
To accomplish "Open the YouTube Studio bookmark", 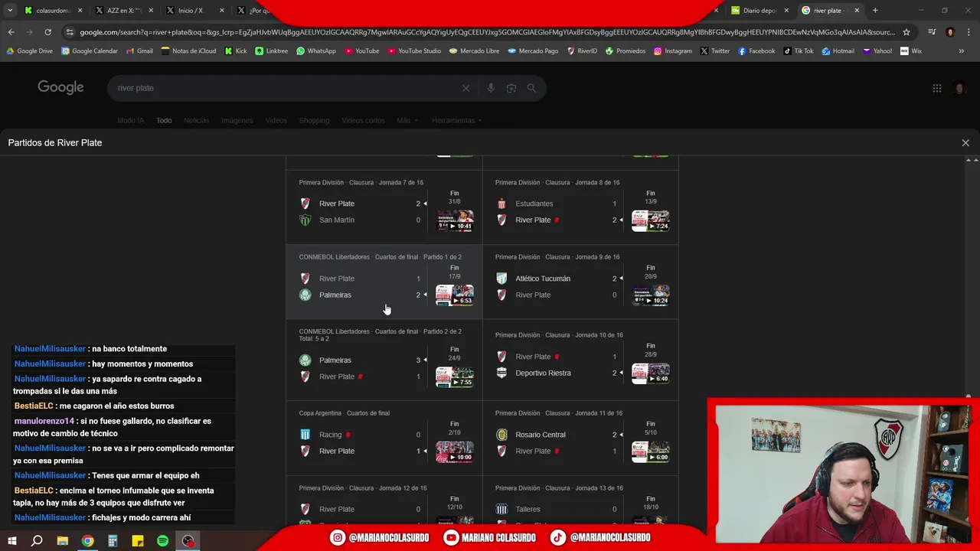I will point(414,51).
